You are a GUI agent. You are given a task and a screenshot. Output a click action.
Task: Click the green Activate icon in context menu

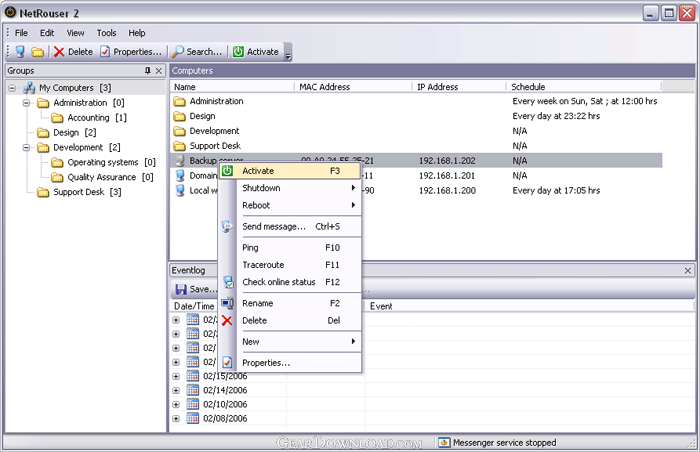click(227, 171)
